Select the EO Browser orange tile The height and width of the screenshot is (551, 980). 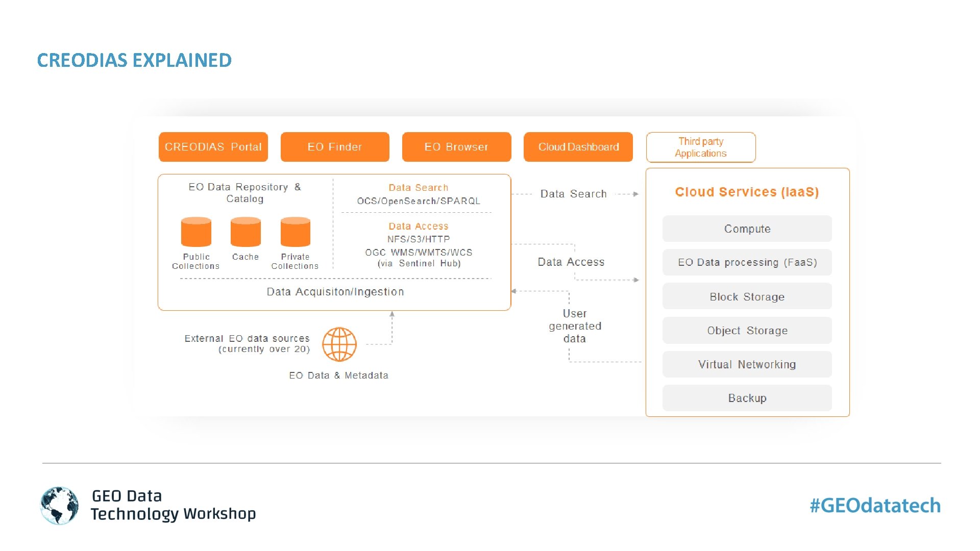(x=456, y=147)
